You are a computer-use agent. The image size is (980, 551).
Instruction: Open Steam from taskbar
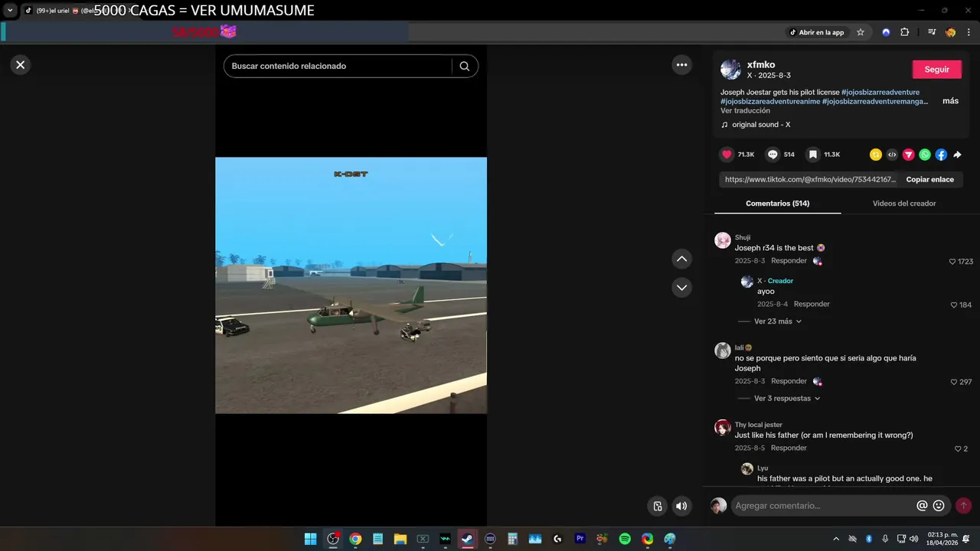pyautogui.click(x=467, y=539)
